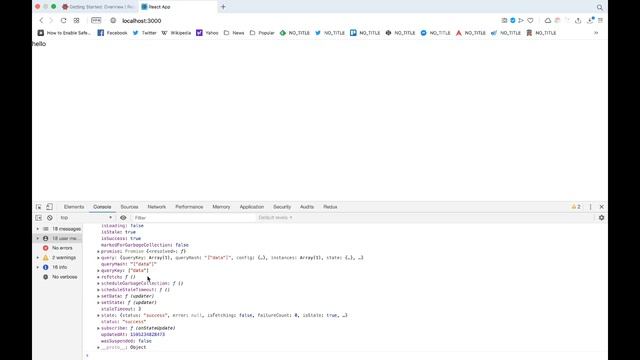
Task: Open the JavaScript context 'top' dropdown
Action: point(86,218)
